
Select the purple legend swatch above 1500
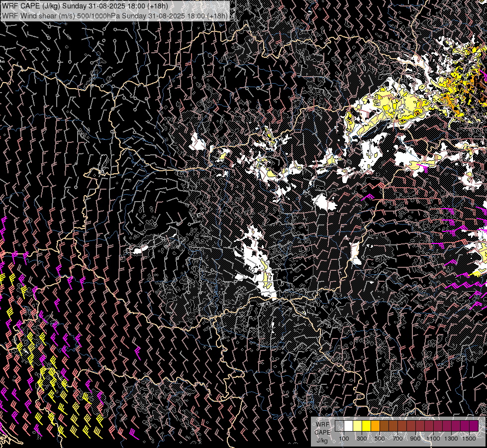(474, 426)
